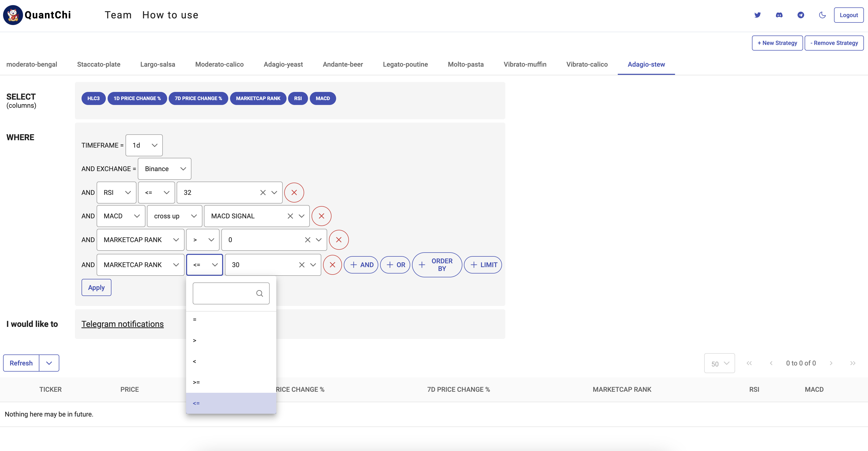
Task: Switch to the Molto-pasta tab
Action: pyautogui.click(x=466, y=64)
